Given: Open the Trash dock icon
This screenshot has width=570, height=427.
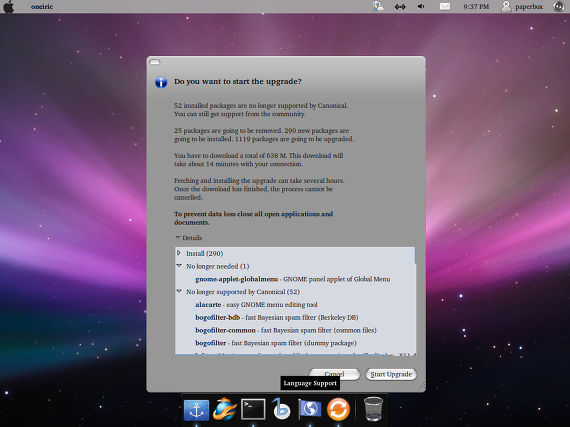Looking at the screenshot, I should [x=373, y=409].
